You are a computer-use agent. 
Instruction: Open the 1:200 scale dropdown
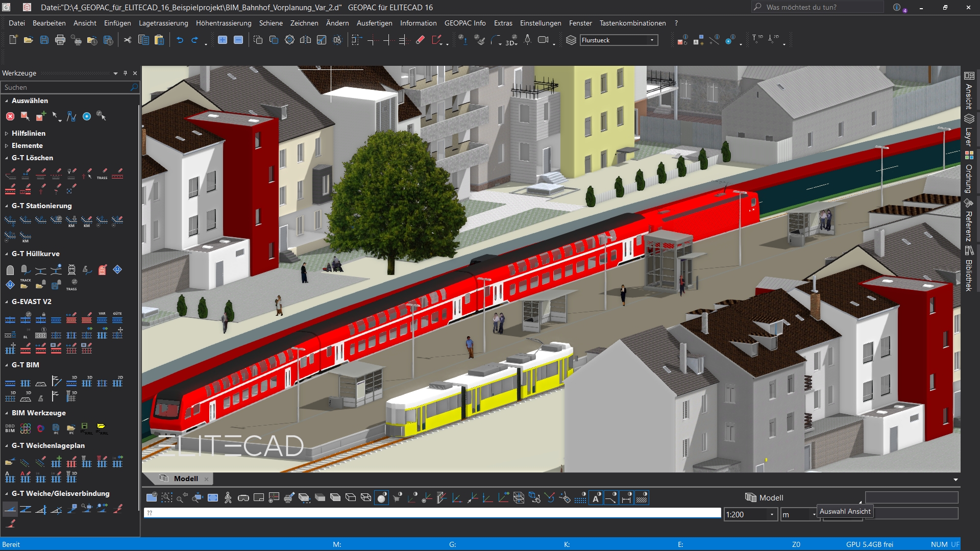coord(772,515)
